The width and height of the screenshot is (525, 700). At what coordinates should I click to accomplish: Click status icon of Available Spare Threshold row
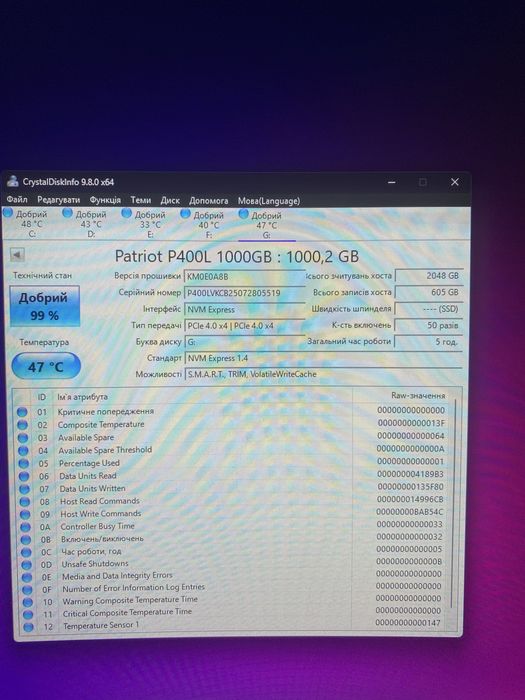23,450
